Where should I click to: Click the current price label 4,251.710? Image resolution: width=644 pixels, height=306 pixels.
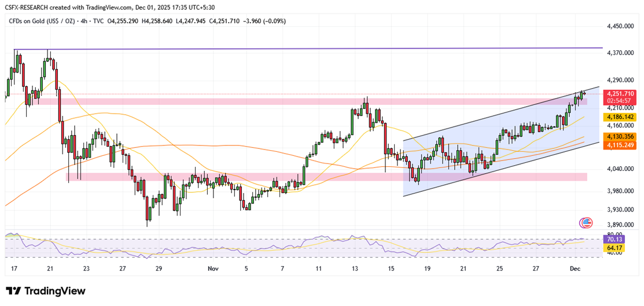point(619,93)
